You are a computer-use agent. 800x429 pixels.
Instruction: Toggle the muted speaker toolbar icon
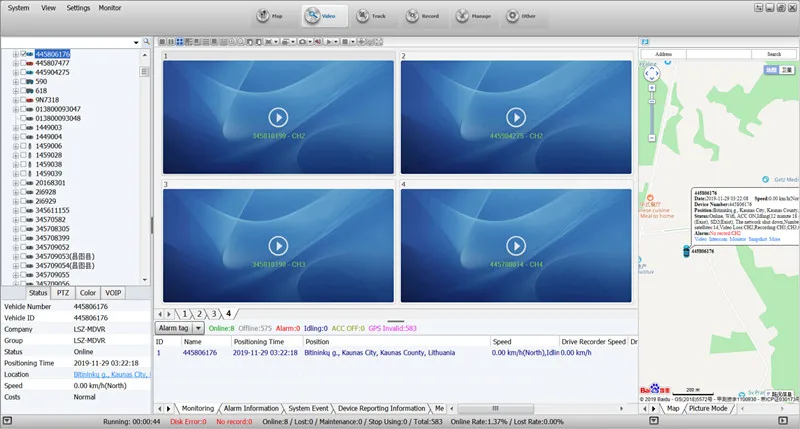pyautogui.click(x=318, y=42)
